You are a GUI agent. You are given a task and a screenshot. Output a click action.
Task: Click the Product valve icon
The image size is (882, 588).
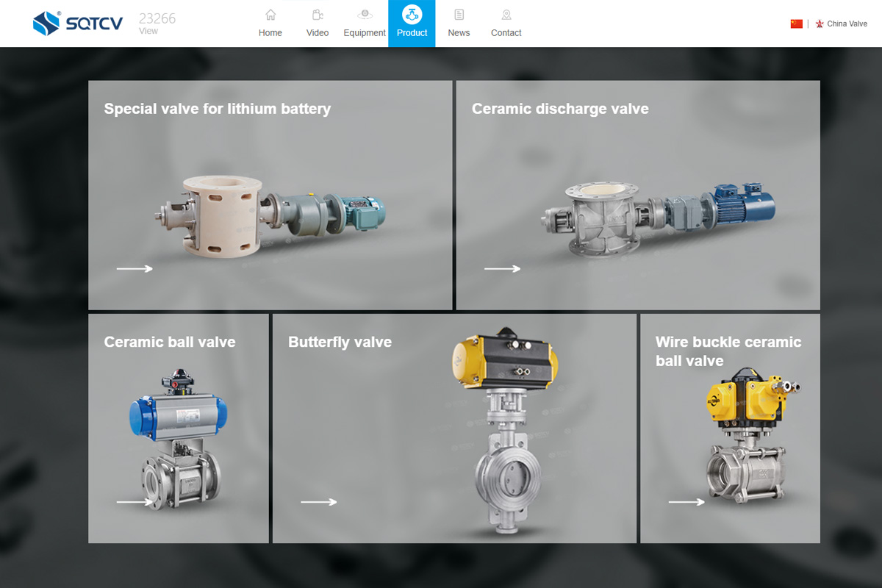[x=412, y=15]
